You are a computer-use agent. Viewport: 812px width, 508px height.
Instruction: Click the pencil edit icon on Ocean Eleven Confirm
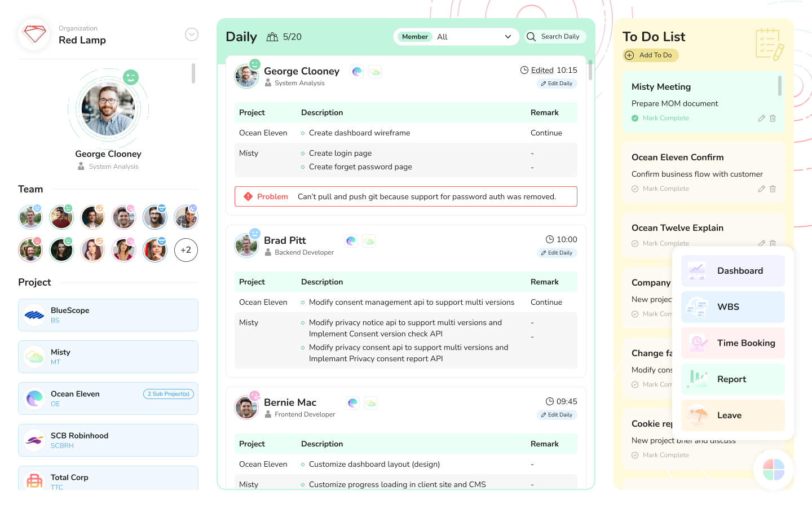coord(761,189)
